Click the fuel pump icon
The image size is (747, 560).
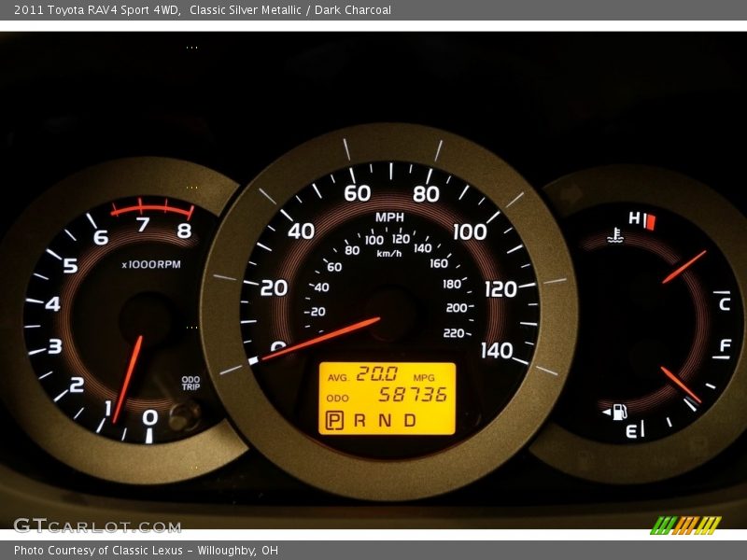click(617, 412)
